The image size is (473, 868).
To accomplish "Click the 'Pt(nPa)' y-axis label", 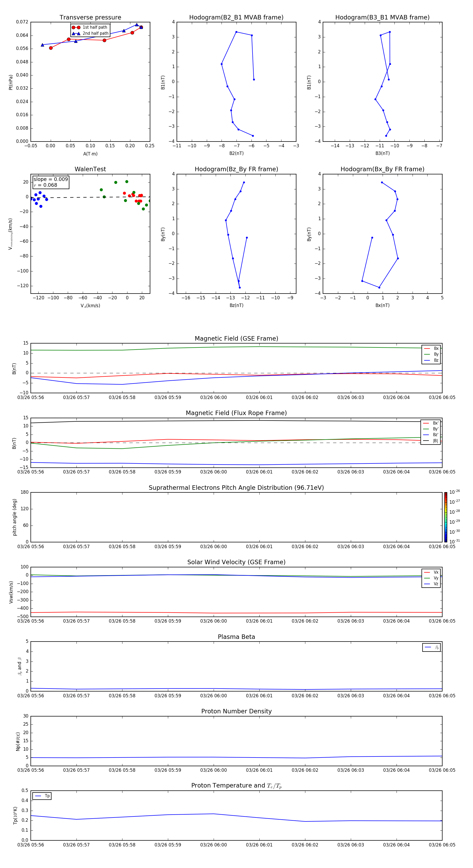I will pyautogui.click(x=11, y=82).
